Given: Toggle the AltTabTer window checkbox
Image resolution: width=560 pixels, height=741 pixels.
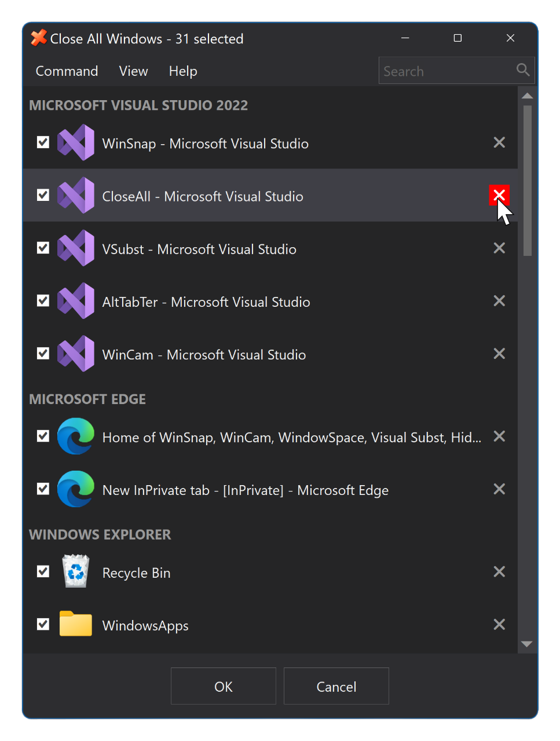Looking at the screenshot, I should [x=43, y=300].
